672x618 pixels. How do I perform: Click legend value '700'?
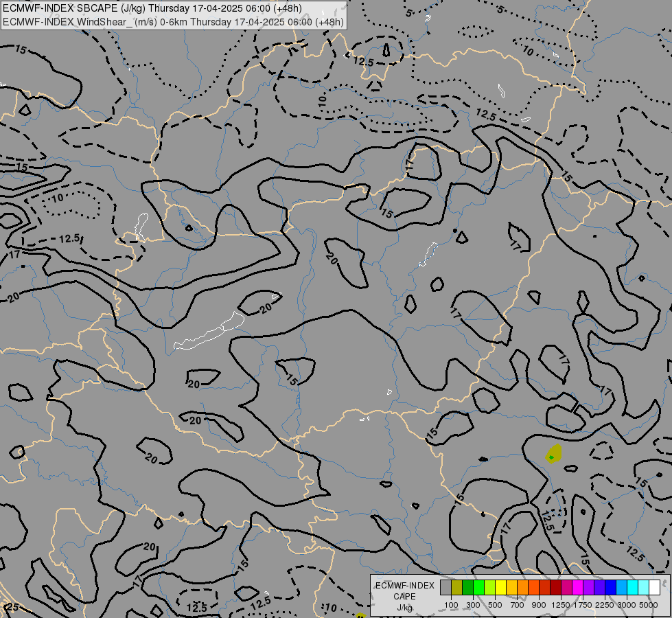click(518, 605)
